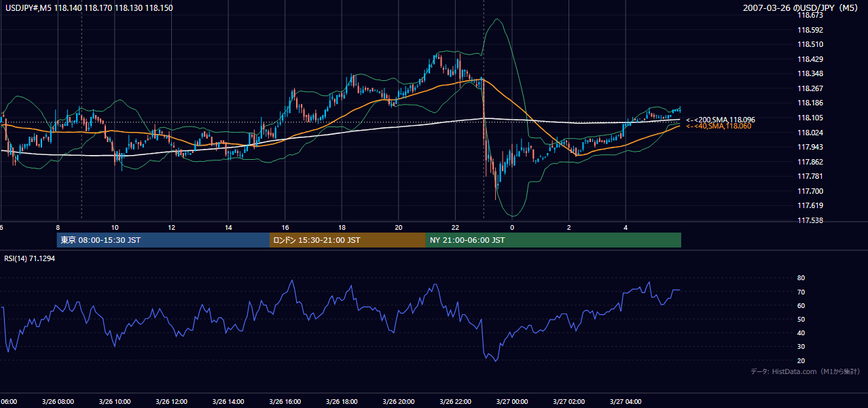This screenshot has height=408, width=868.
Task: Click the 40,SMA,118.060 moving average label
Action: [719, 126]
